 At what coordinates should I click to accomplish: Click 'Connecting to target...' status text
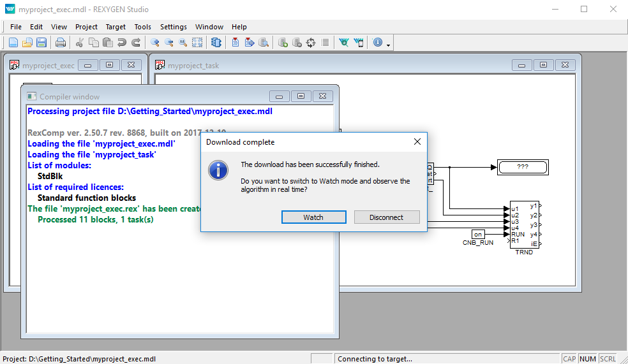(x=375, y=359)
